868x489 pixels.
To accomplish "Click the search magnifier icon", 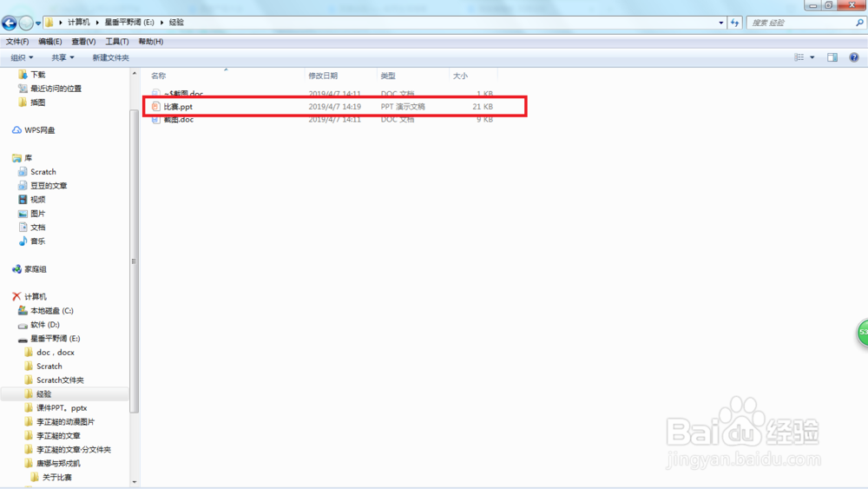I will [x=859, y=23].
